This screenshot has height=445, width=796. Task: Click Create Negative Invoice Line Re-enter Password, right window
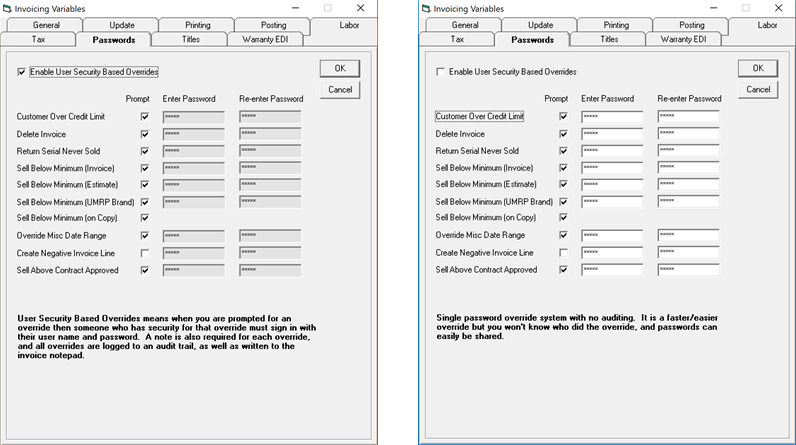coord(688,252)
